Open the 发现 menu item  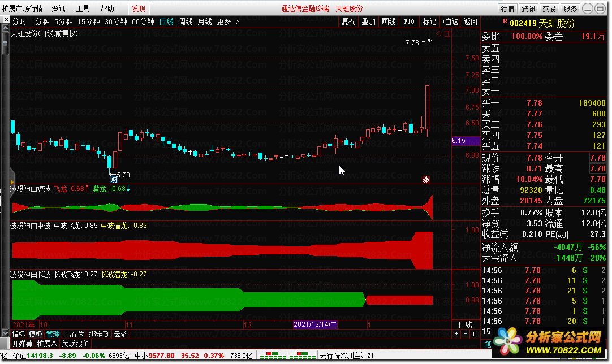pos(139,8)
